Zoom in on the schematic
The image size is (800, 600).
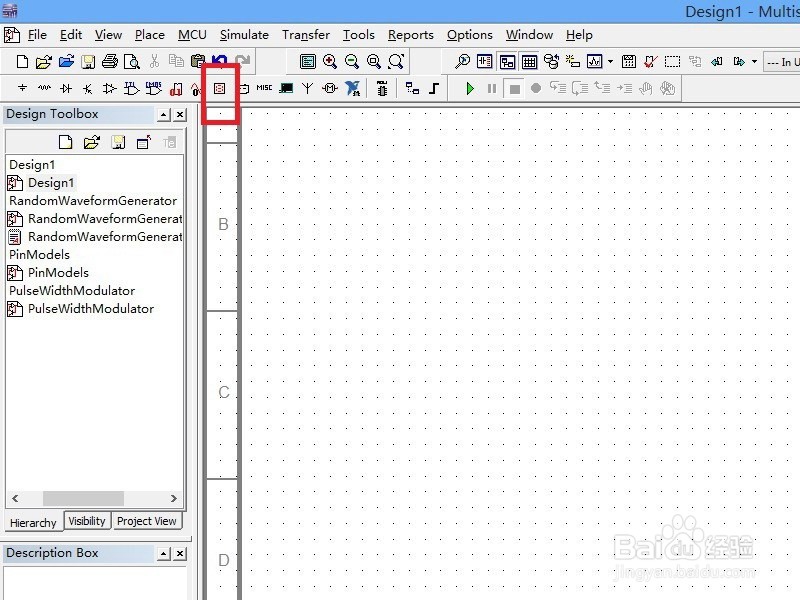click(330, 62)
